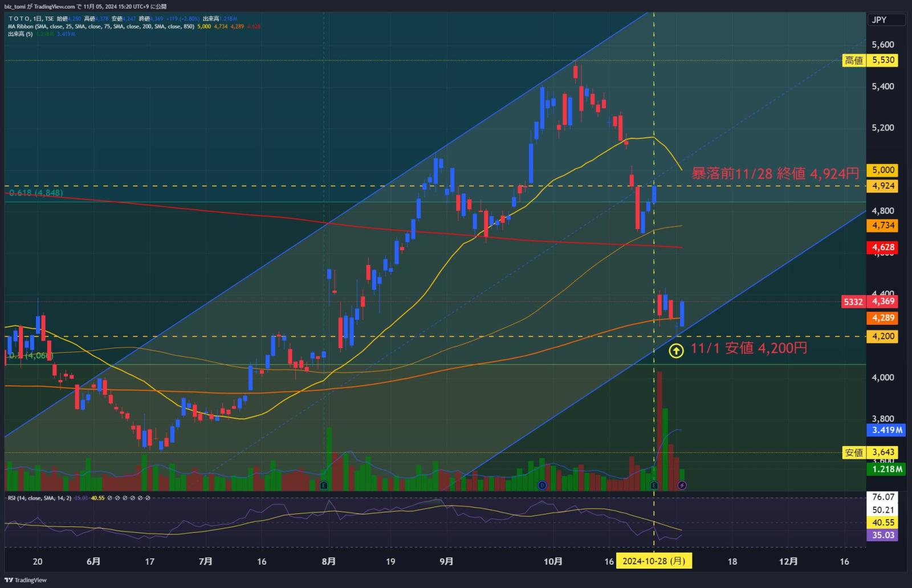Open the earnings E marker on the 2024-10-28 line
Viewport: 912px width, 588px height.
pos(654,485)
